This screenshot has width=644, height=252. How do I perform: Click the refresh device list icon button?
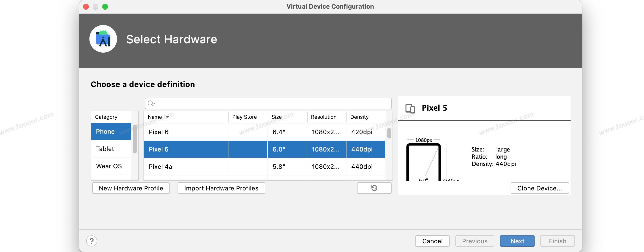click(374, 188)
